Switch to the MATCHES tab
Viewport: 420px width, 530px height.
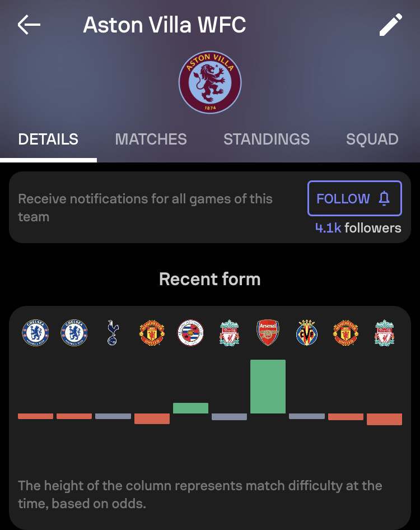[151, 140]
